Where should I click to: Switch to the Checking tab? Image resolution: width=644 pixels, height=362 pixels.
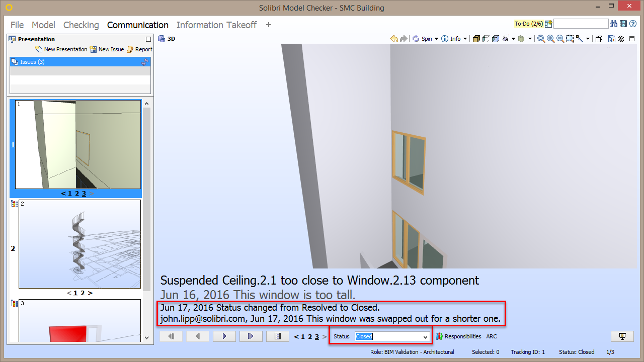pyautogui.click(x=81, y=25)
